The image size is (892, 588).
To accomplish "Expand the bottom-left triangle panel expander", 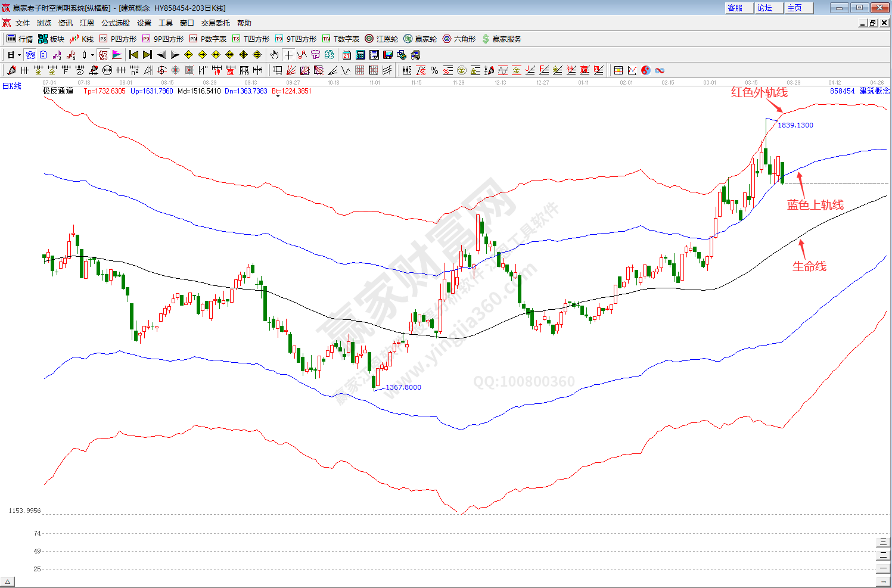I will pyautogui.click(x=8, y=582).
